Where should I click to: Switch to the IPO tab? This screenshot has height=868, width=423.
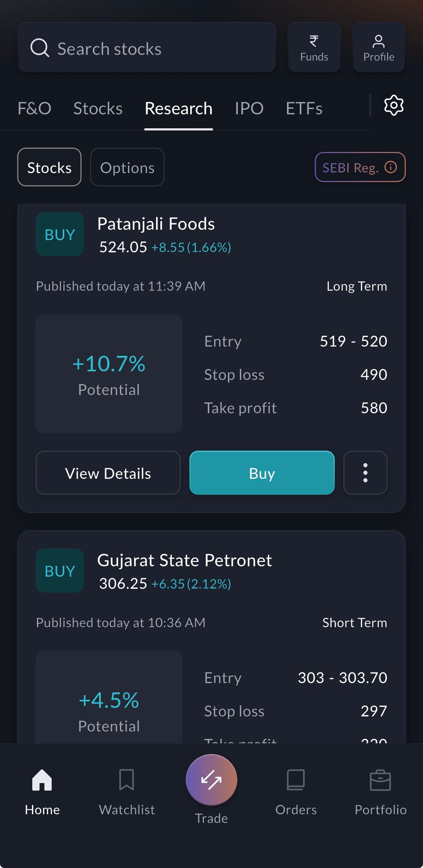tap(249, 108)
